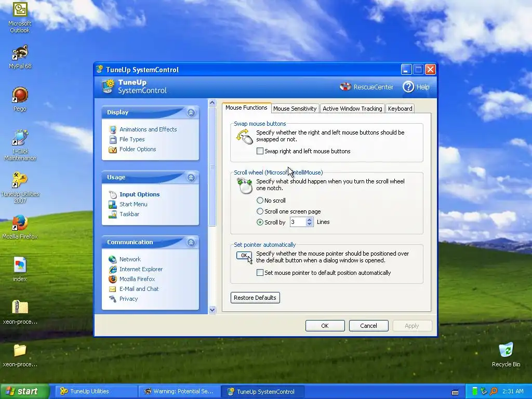Click the keyboard icon in the taskbar
This screenshot has height=399, width=532.
tap(455, 392)
